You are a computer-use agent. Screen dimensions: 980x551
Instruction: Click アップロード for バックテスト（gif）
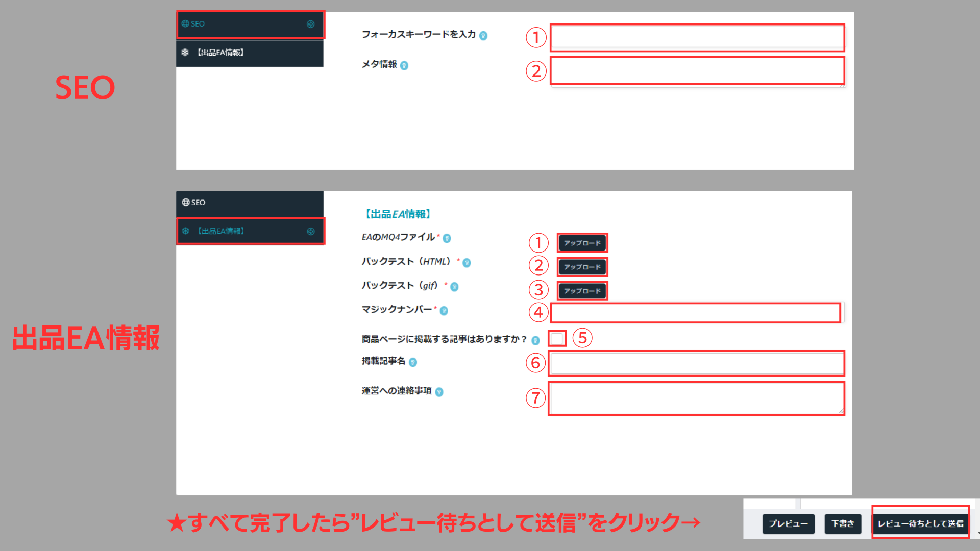tap(582, 291)
